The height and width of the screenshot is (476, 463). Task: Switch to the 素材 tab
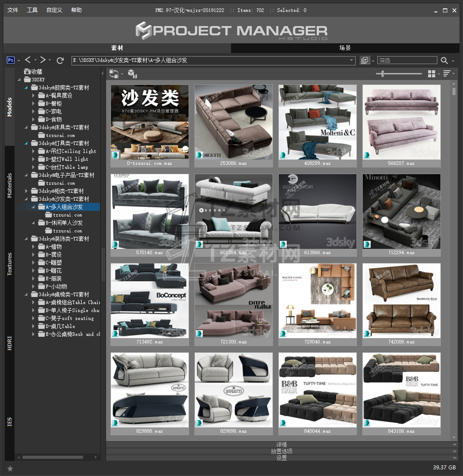click(x=117, y=48)
